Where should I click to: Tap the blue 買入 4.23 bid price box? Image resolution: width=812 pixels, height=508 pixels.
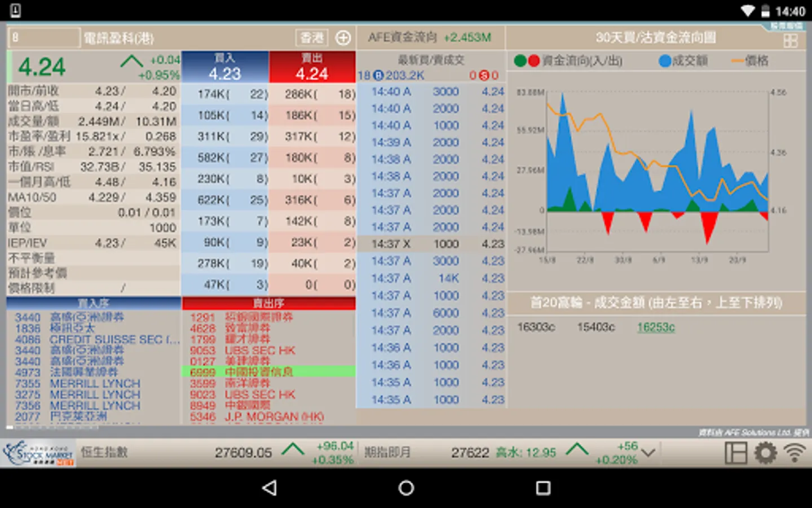pos(224,67)
